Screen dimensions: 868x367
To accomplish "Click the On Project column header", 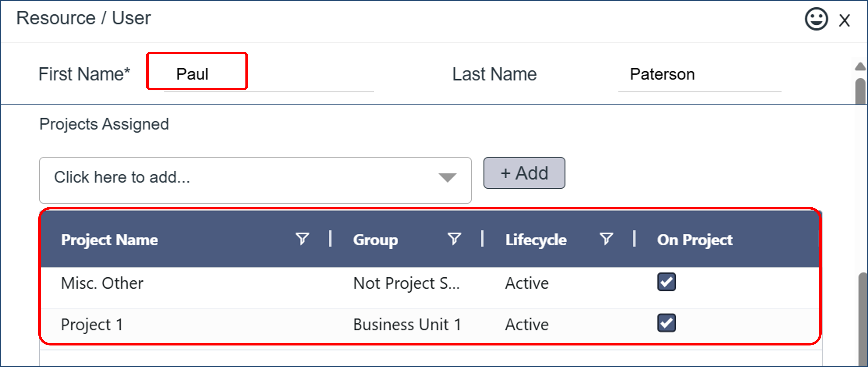I will point(695,240).
